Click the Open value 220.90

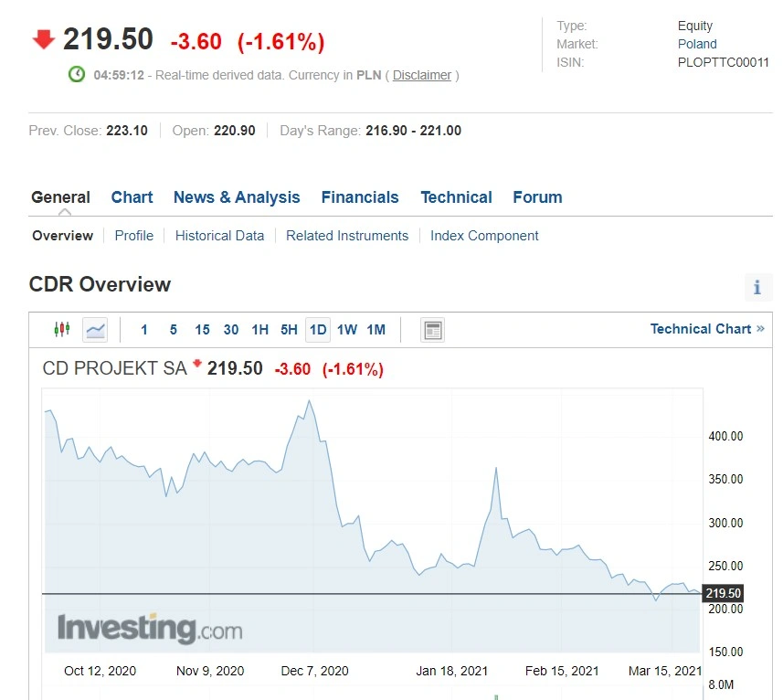coord(235,131)
